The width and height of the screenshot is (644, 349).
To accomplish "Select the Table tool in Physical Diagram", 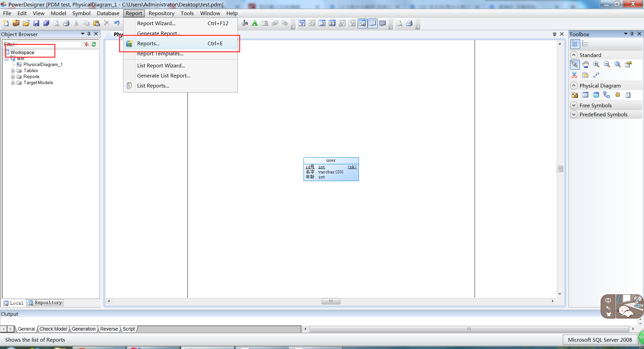I will [x=585, y=95].
